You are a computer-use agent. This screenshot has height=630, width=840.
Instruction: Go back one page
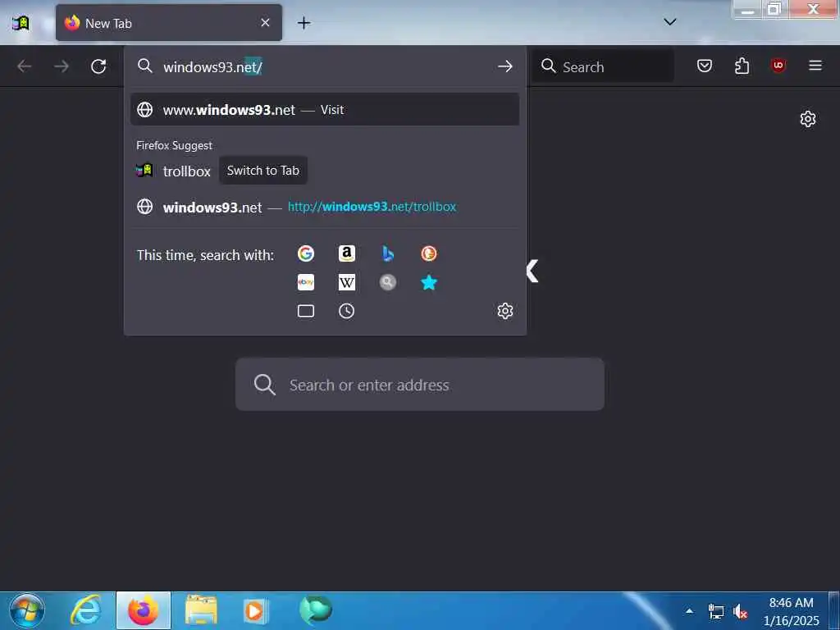[x=25, y=66]
